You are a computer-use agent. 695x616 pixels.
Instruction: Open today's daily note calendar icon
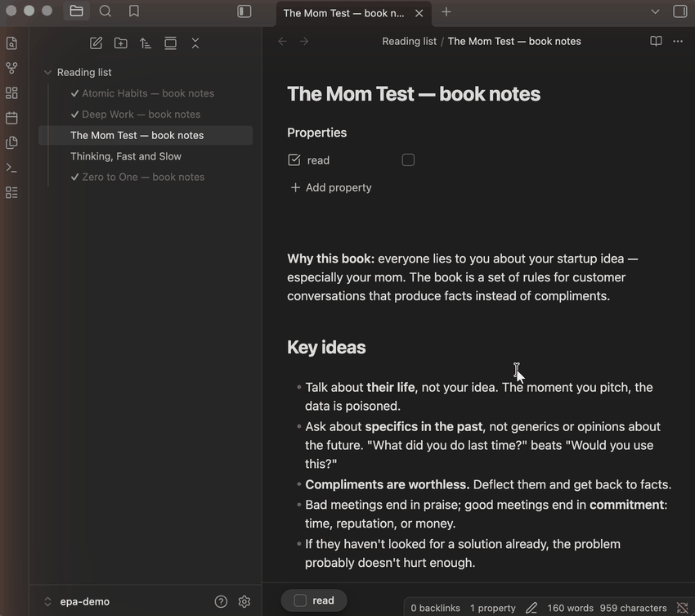click(12, 118)
